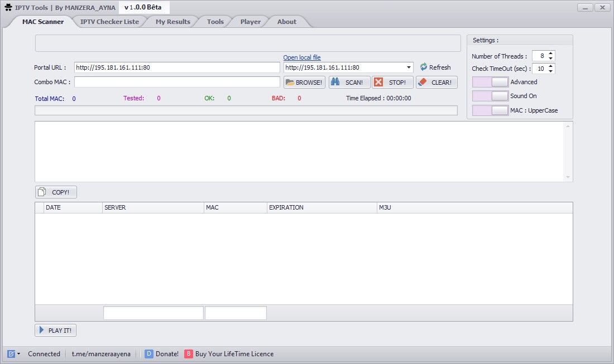614x364 pixels.
Task: Click the Refresh icon next to server dropdown
Action: pyautogui.click(x=424, y=67)
